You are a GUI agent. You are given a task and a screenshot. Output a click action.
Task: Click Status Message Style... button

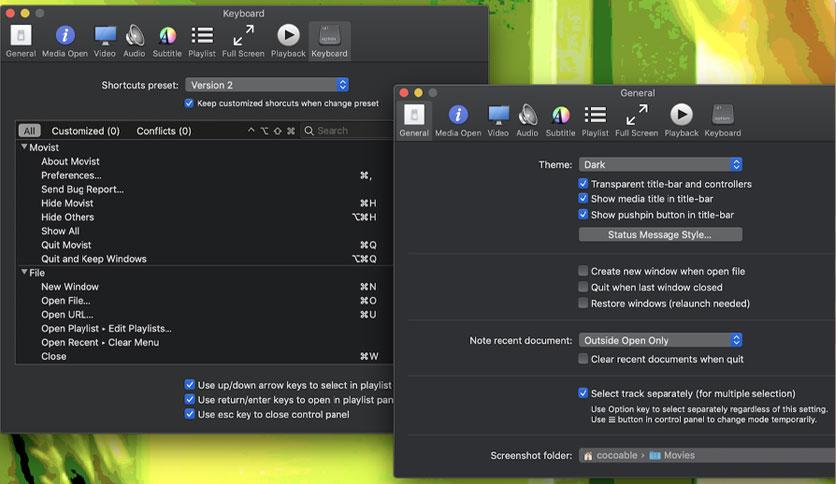tap(660, 235)
